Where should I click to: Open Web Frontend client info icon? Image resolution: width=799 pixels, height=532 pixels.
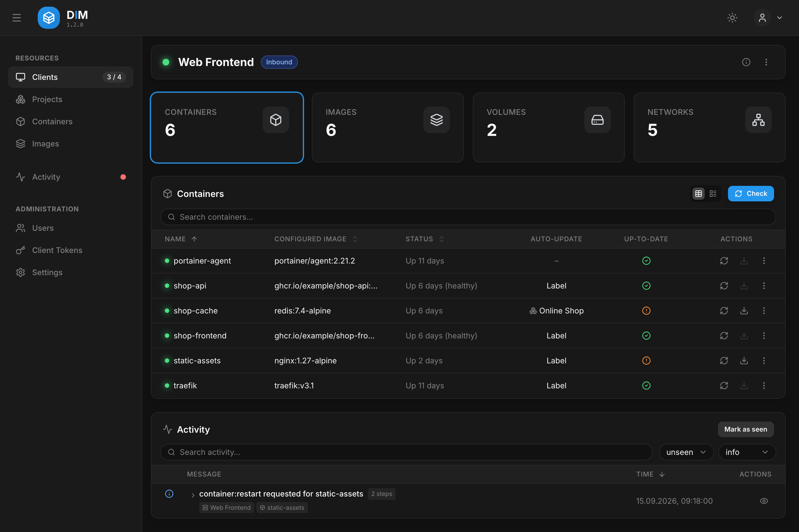coord(746,62)
